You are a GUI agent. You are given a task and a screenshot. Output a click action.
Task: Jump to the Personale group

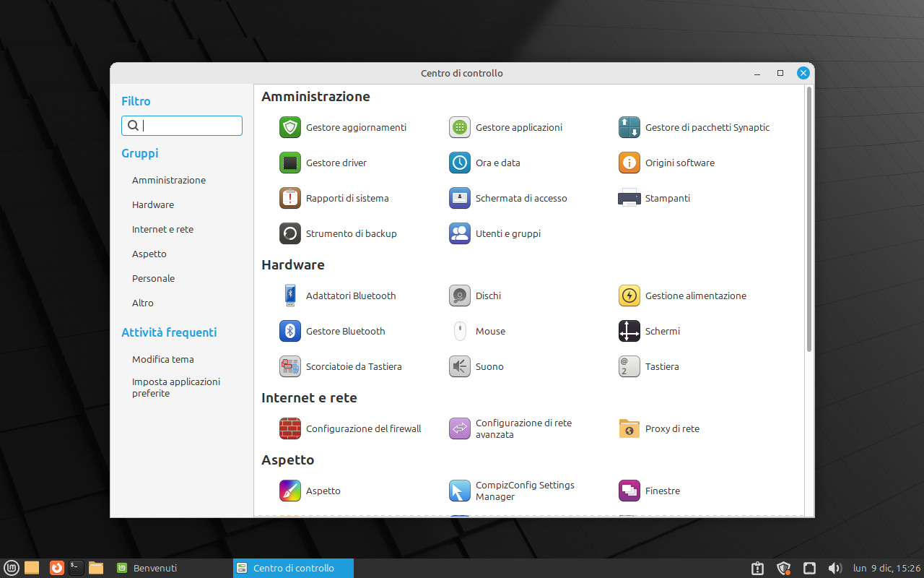pos(153,278)
